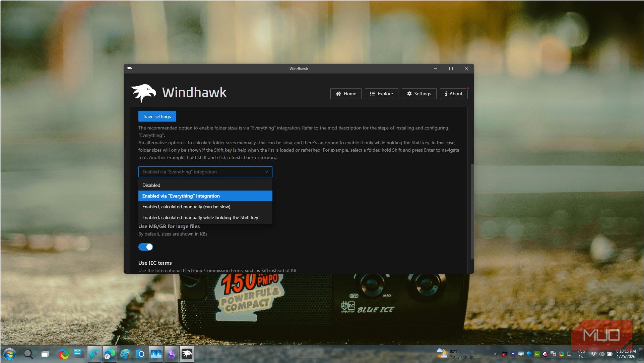Choose Enabled via "Everything" integration option

(205, 196)
